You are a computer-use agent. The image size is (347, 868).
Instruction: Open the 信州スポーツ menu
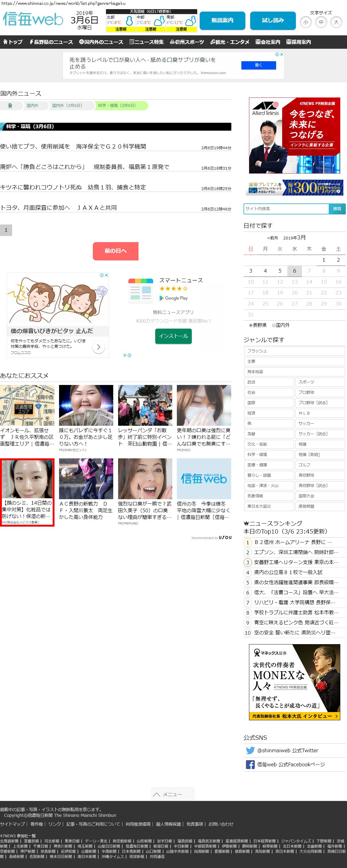coord(187,42)
